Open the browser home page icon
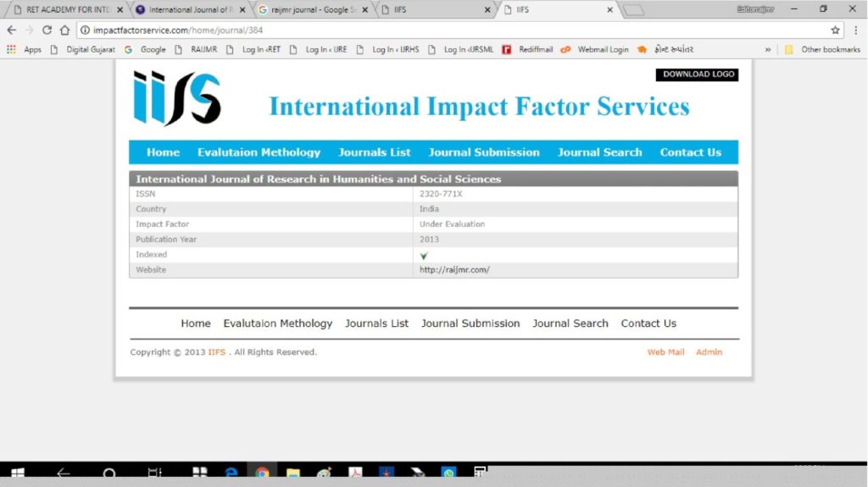This screenshot has height=487, width=868. [x=64, y=30]
